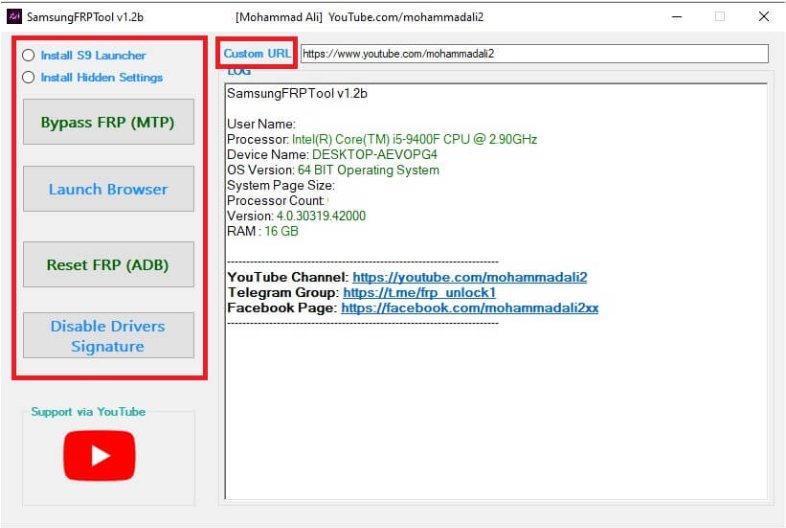Click the Version 4.0.30319.42000 value
This screenshot has height=528, width=786.
pyautogui.click(x=321, y=216)
